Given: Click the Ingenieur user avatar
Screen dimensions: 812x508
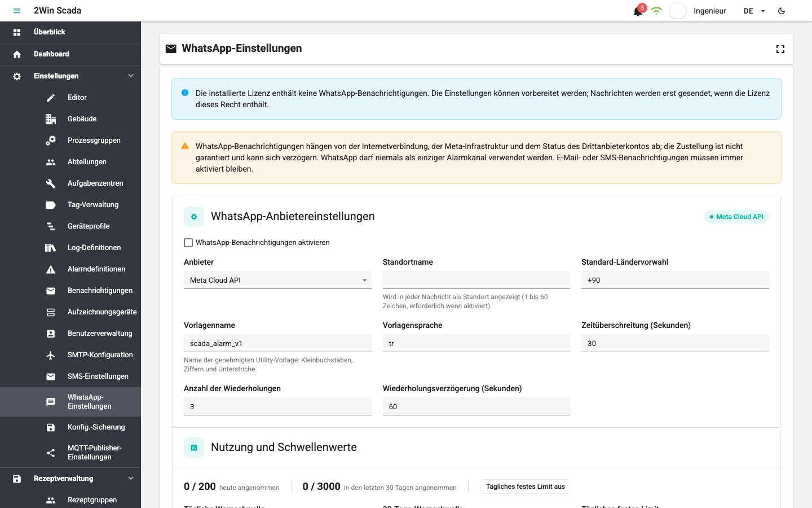Looking at the screenshot, I should [678, 11].
